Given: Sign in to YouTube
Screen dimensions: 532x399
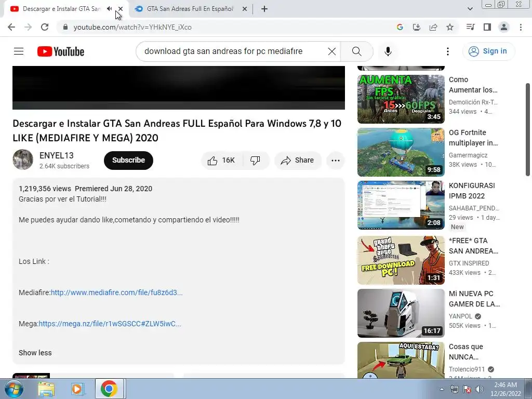Looking at the screenshot, I should pyautogui.click(x=488, y=51).
